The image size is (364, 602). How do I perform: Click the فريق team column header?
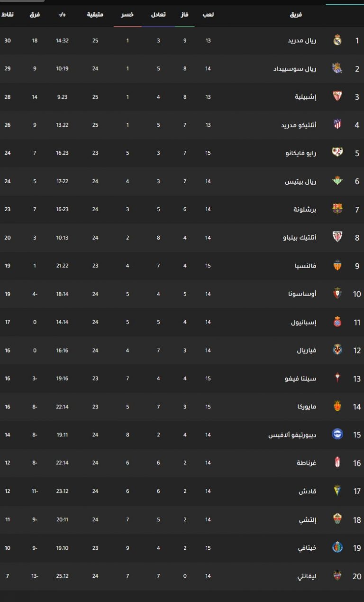click(x=296, y=15)
